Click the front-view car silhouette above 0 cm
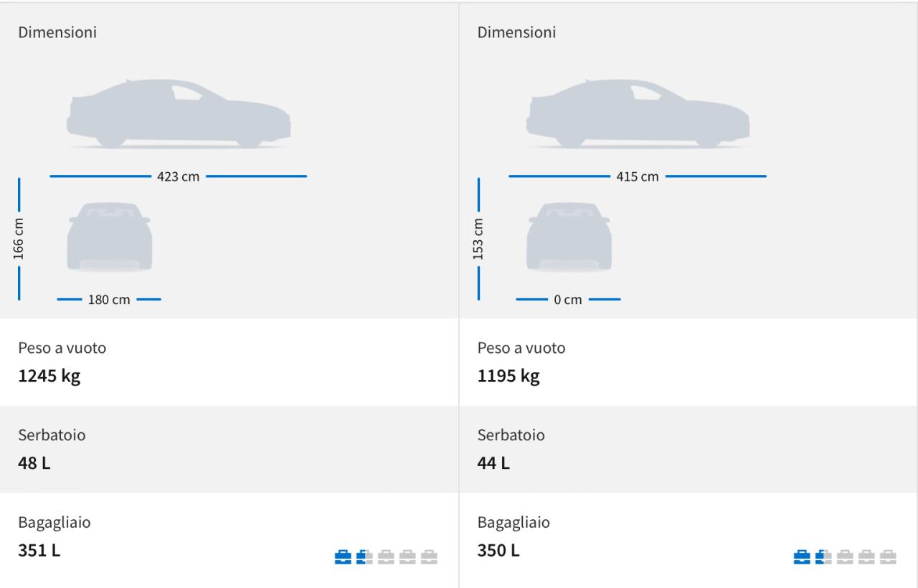This screenshot has height=588, width=918. 569,237
